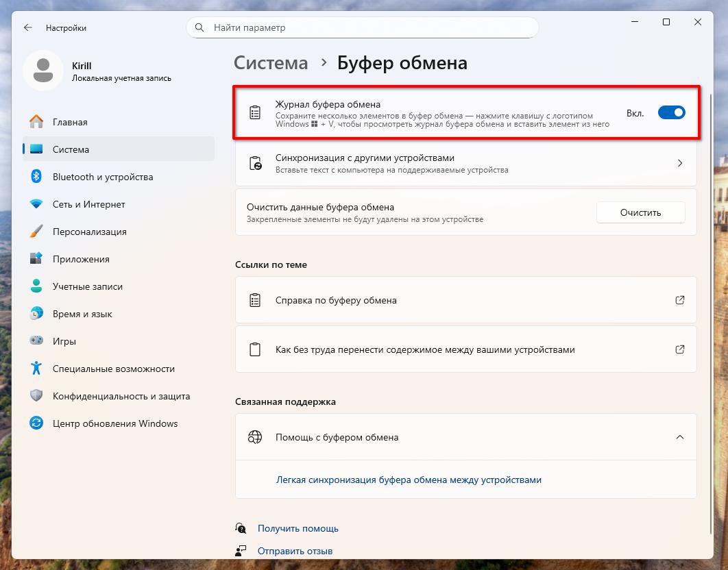Click the Bluetooth и устройства icon
Viewport: 728px width, 570px height.
click(37, 177)
